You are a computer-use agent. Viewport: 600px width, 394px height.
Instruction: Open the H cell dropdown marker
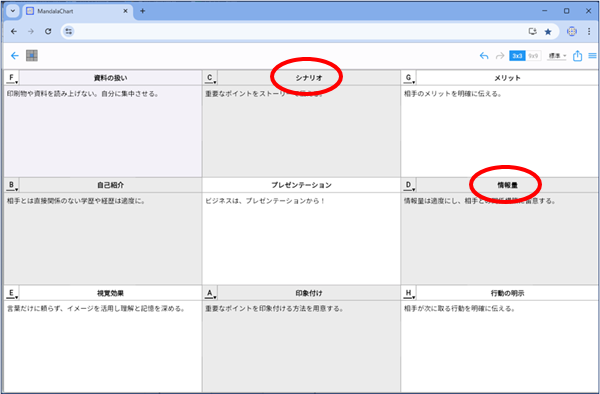[409, 293]
